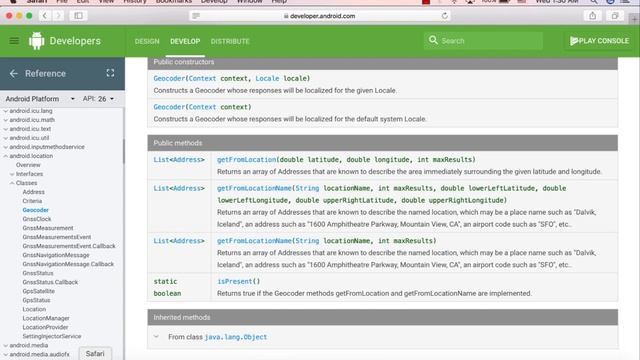640x360 pixels.
Task: Open GnssMeasurementsEvent class
Action: pos(57,237)
